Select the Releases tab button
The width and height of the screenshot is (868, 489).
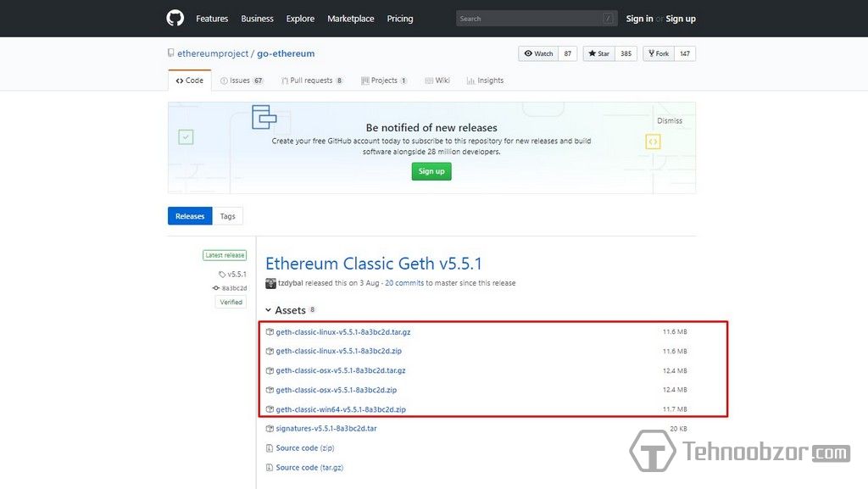(x=190, y=216)
